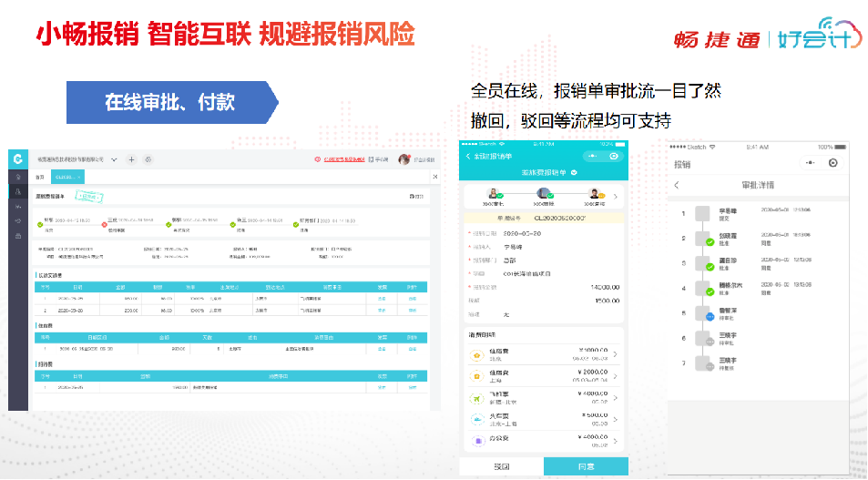The height and width of the screenshot is (480, 868).
Task: Expand the approver flow chevron in mobile form
Action: pos(616,196)
